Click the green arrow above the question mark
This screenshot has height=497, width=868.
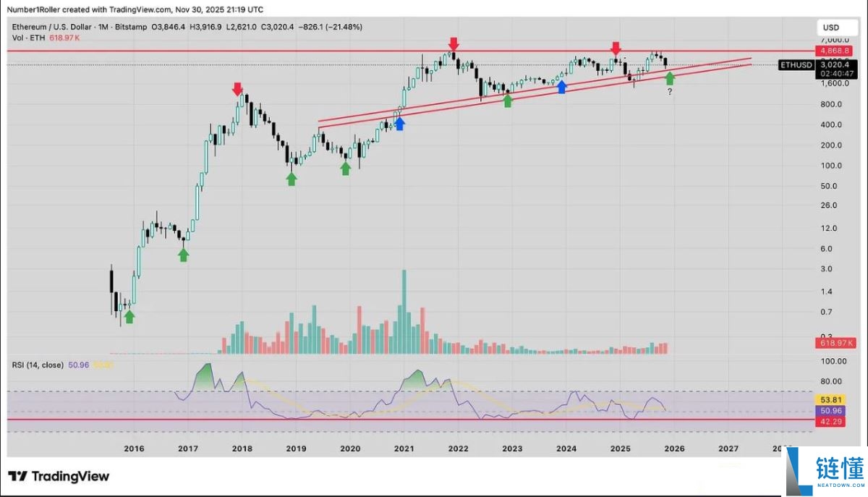(x=670, y=78)
